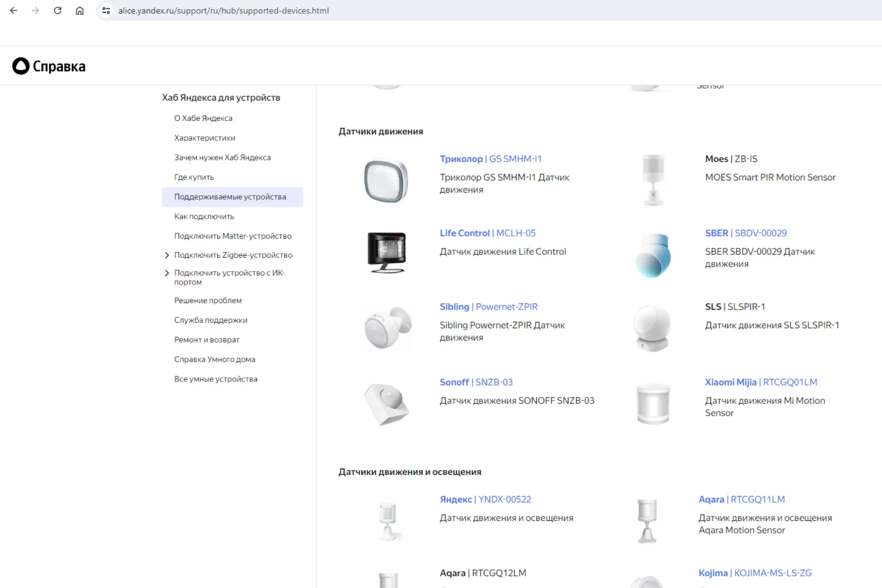Click the Life Control MCLH-05 sensor image
This screenshot has height=588, width=882.
click(x=387, y=252)
